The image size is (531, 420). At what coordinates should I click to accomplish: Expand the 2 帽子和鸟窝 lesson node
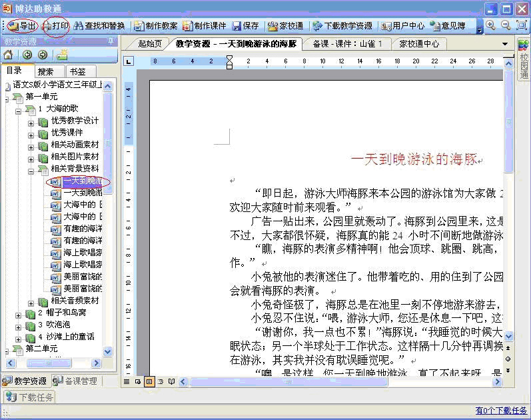[19, 313]
